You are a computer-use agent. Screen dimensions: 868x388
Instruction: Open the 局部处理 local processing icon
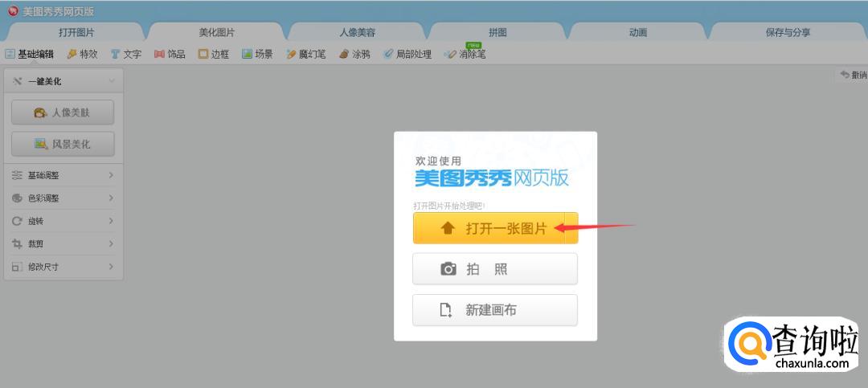388,55
